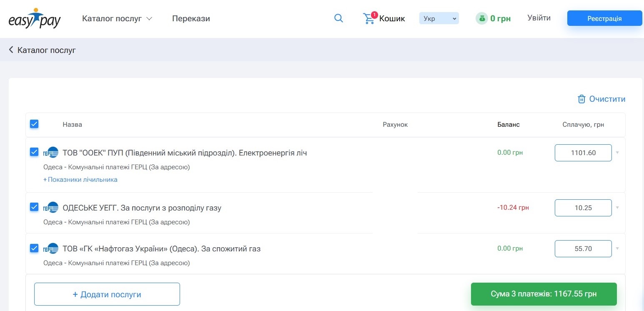
Task: Click the Сплачую, грн column header
Action: point(583,125)
